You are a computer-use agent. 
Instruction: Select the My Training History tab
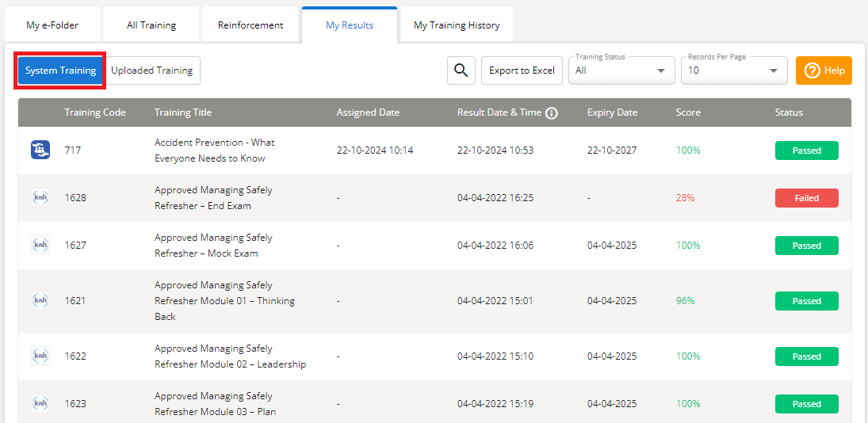pos(457,25)
